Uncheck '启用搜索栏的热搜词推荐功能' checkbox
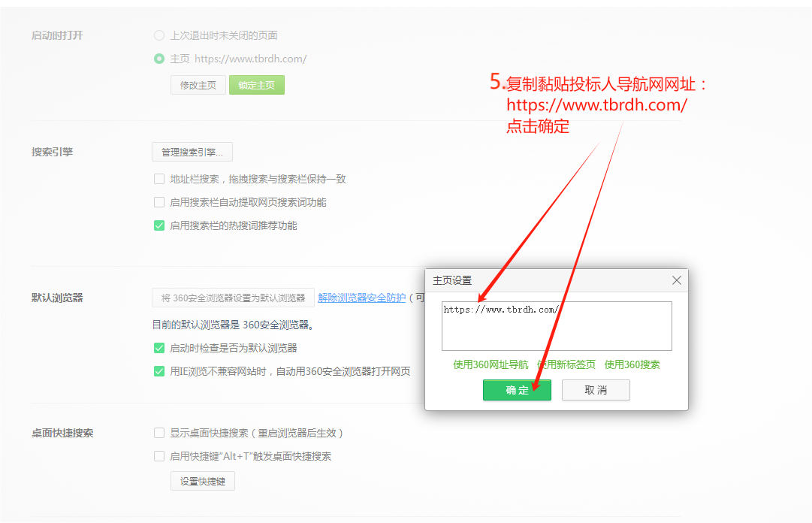Screen dimensions: 812x523 pyautogui.click(x=159, y=225)
